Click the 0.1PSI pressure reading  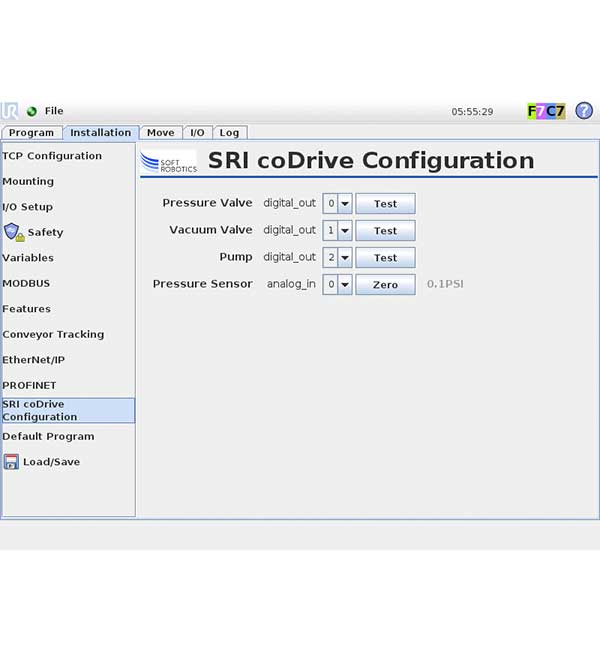(445, 284)
